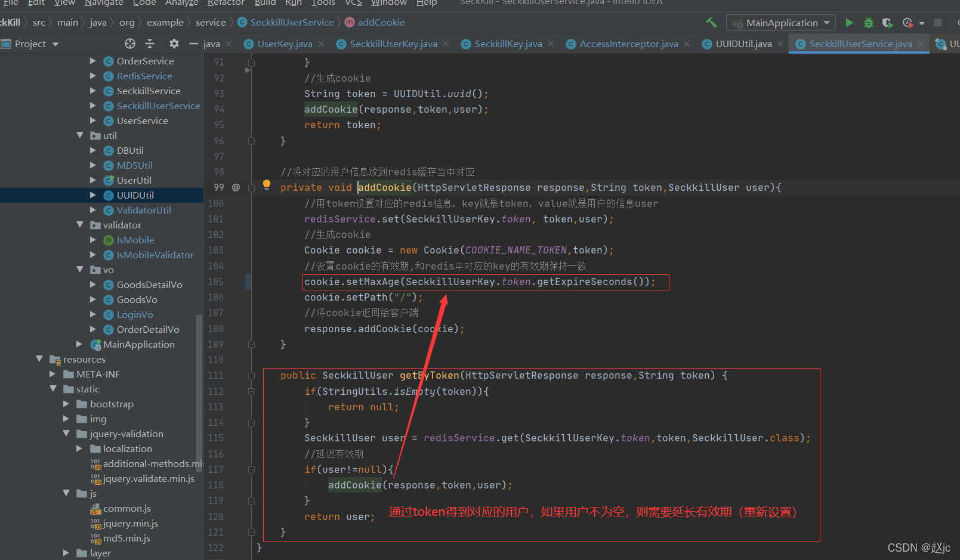960x560 pixels.
Task: Toggle fold marker at line 112 gutter
Action: (x=251, y=392)
